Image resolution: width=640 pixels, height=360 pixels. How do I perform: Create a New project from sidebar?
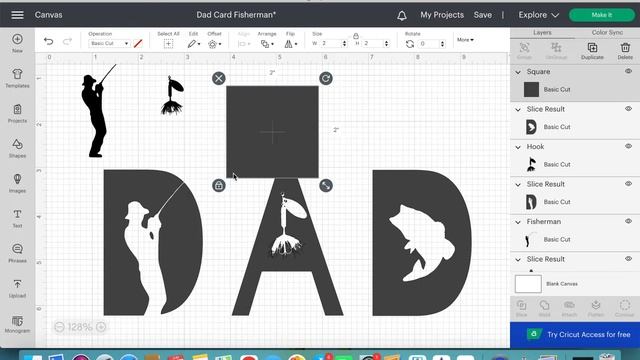(17, 43)
